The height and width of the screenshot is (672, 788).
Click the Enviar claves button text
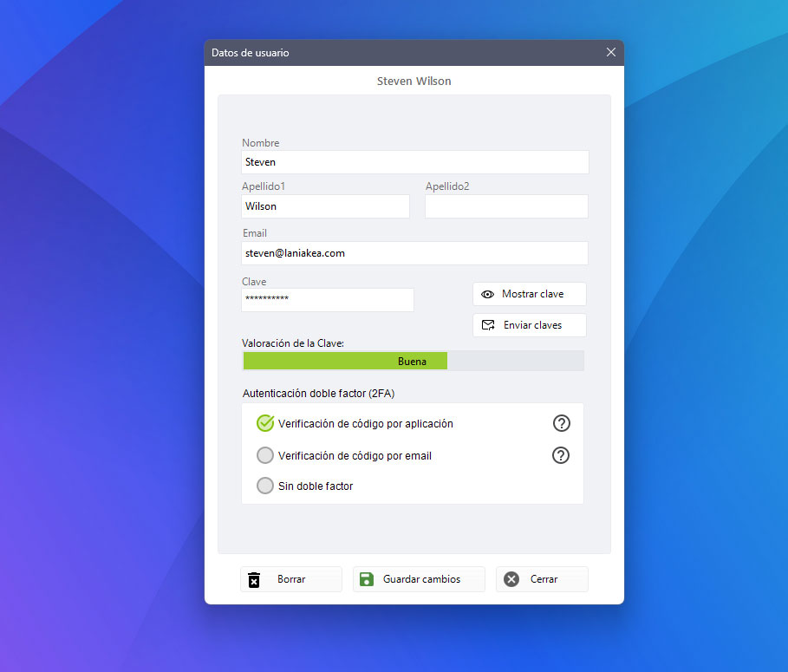pyautogui.click(x=533, y=325)
